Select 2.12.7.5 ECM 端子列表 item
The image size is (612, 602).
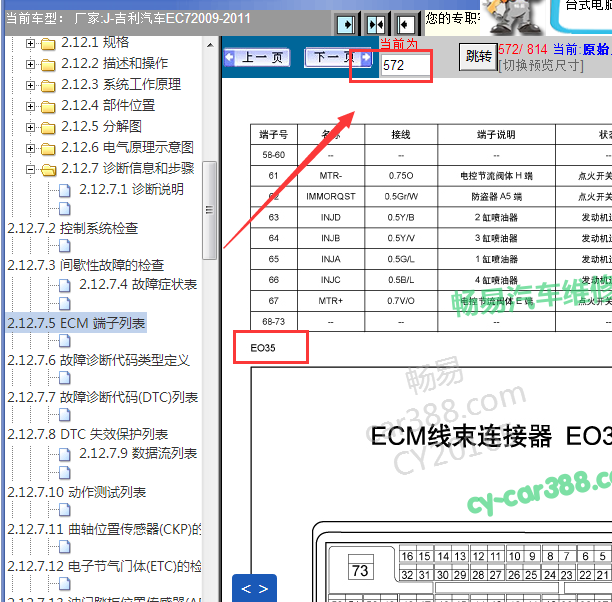point(76,323)
